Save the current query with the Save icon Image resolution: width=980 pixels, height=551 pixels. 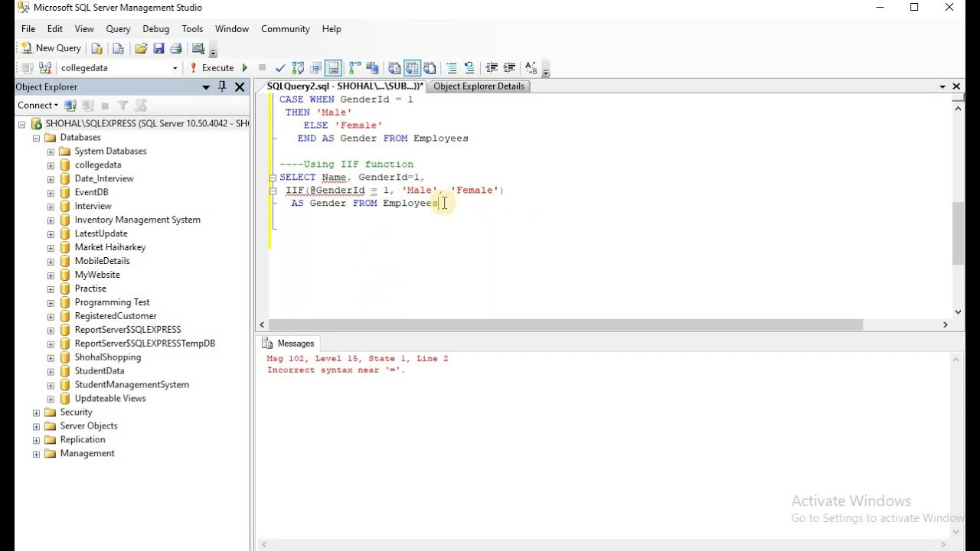158,48
